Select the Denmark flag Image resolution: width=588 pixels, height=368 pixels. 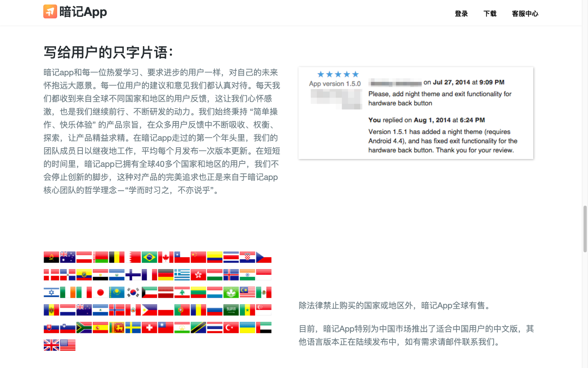coord(51,275)
